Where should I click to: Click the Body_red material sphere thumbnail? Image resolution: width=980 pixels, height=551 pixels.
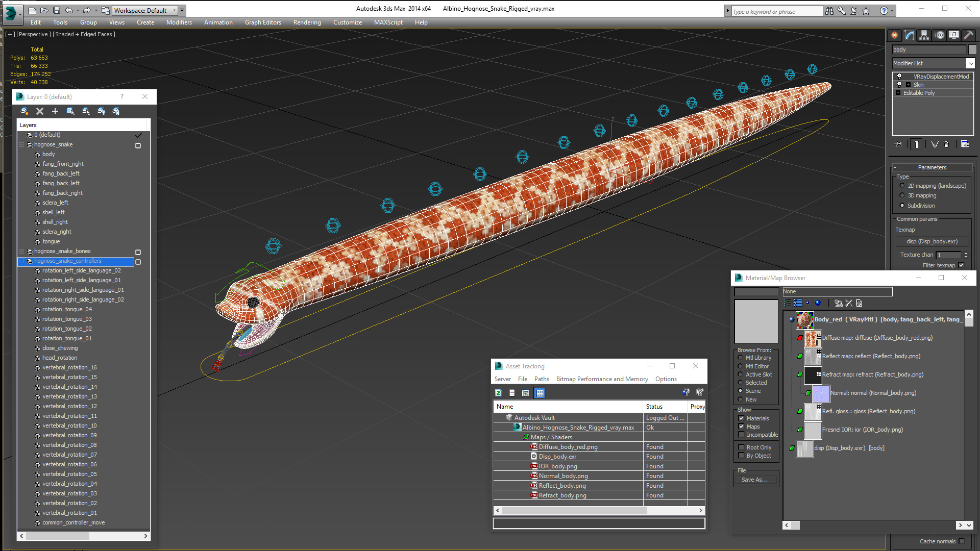[805, 320]
